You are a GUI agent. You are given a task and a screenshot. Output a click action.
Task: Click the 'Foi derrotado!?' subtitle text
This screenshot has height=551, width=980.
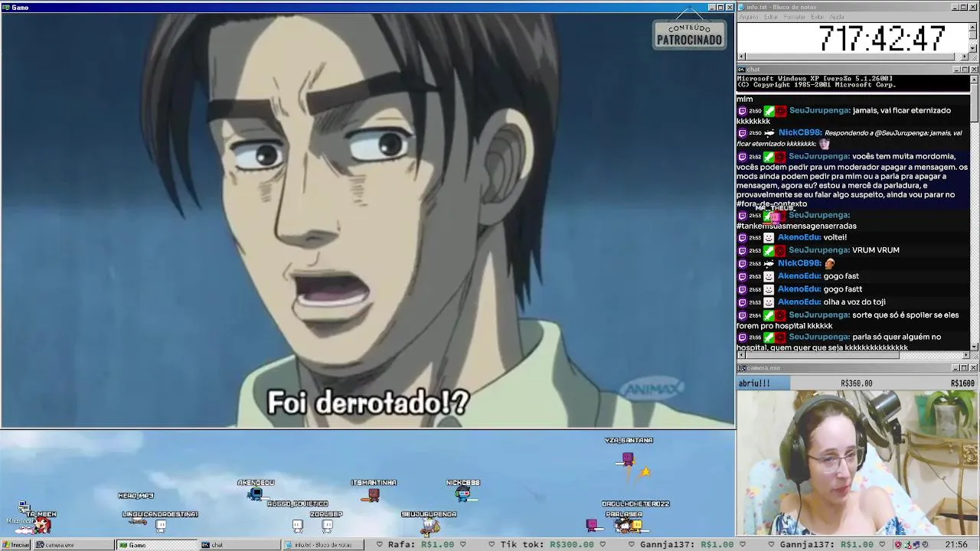tap(367, 403)
